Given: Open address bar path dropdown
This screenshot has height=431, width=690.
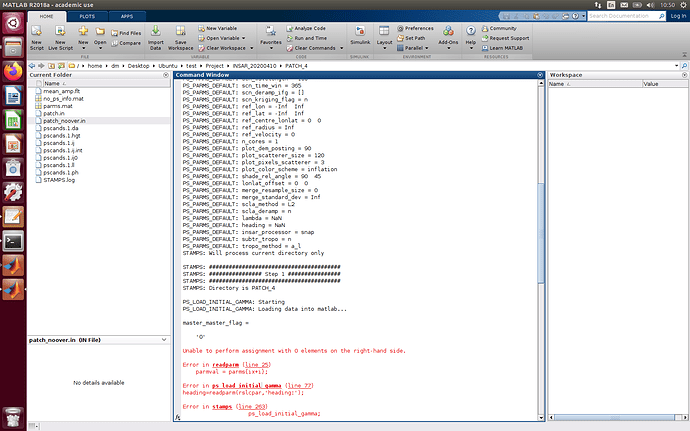Looking at the screenshot, I should pos(676,66).
